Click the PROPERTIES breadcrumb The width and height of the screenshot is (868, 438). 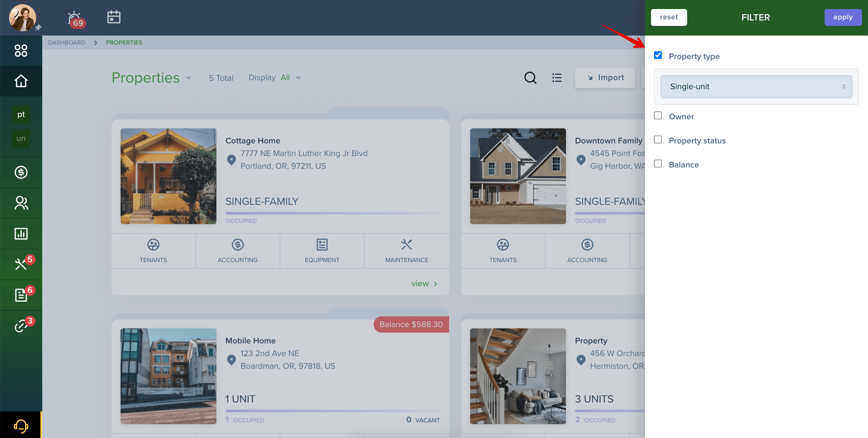(x=124, y=42)
